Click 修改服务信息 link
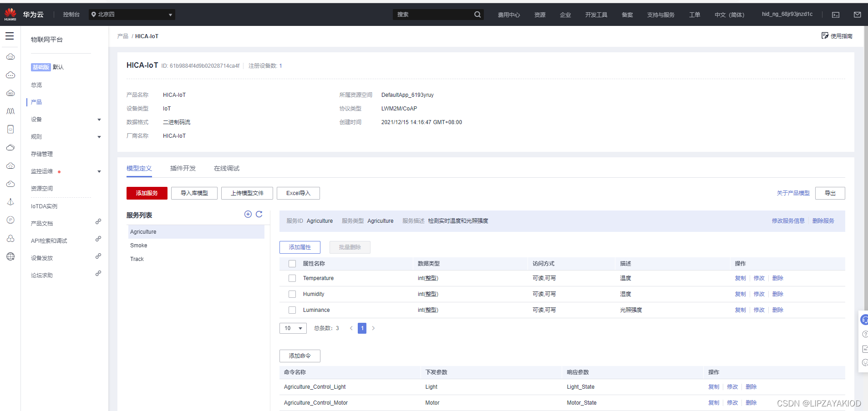 pyautogui.click(x=788, y=221)
